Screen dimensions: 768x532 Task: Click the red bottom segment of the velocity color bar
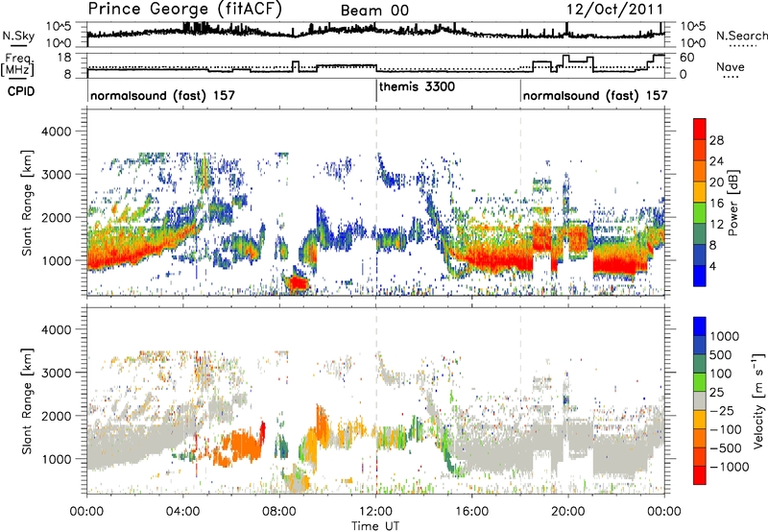(x=700, y=475)
